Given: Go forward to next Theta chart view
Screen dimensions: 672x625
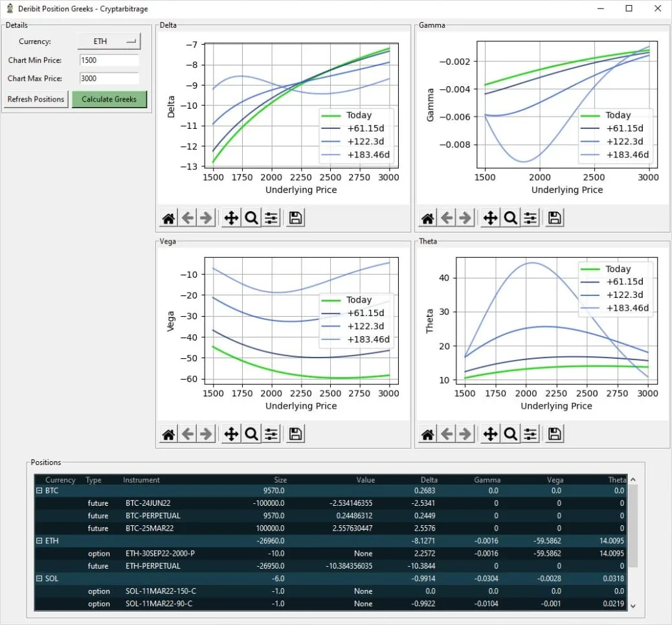Looking at the screenshot, I should (x=465, y=434).
